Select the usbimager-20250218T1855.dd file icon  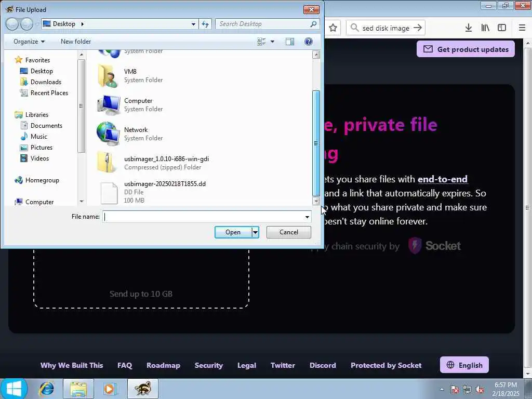coord(109,193)
